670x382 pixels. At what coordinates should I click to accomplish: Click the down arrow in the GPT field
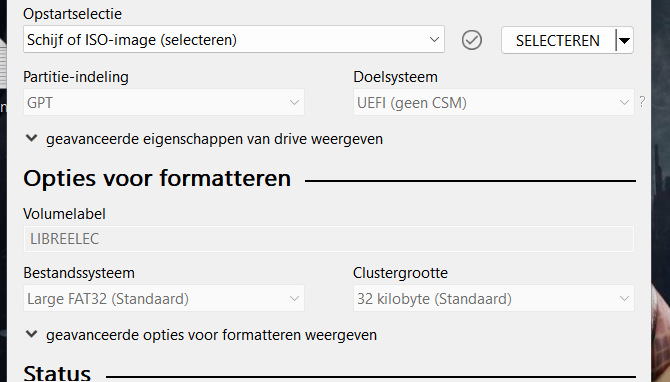pos(294,103)
